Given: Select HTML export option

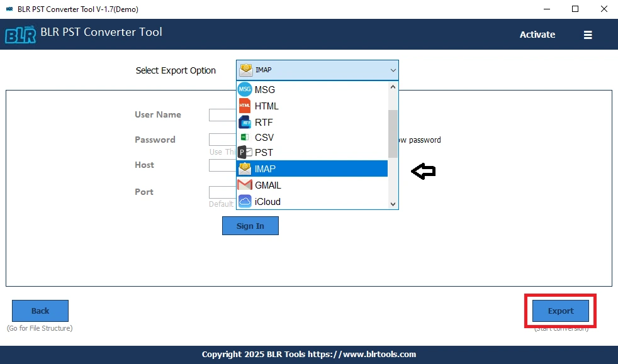Looking at the screenshot, I should (x=312, y=106).
